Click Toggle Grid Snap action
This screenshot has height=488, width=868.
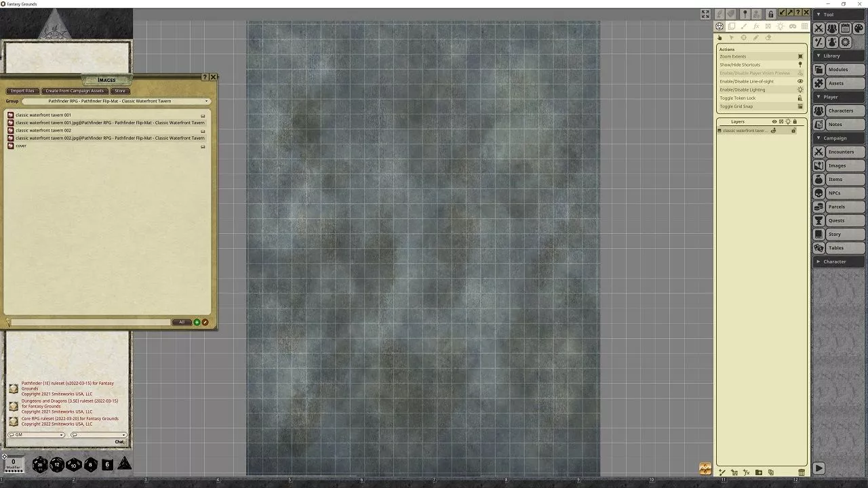(x=761, y=106)
